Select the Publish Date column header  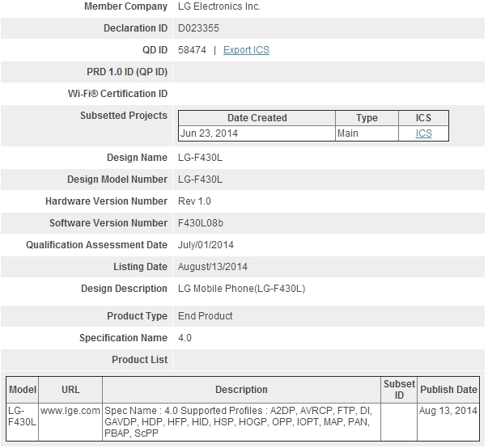[x=448, y=390]
